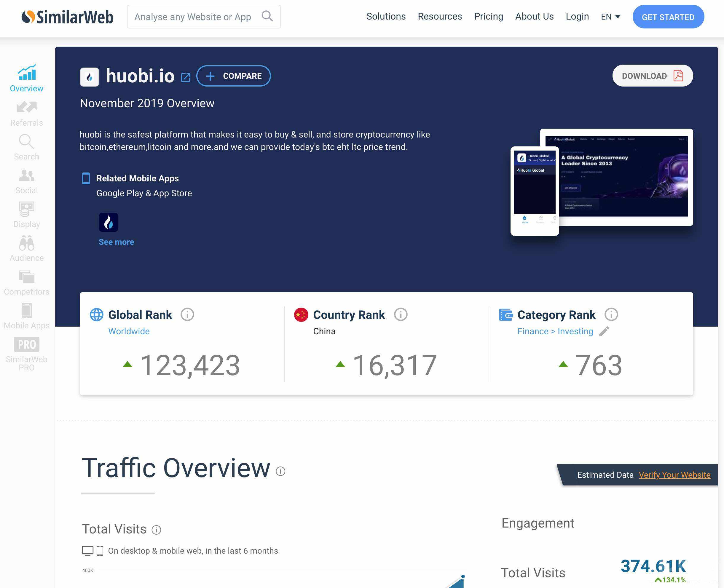Screen dimensions: 724x588
Task: Click the Category Rank wallet icon
Action: (506, 315)
